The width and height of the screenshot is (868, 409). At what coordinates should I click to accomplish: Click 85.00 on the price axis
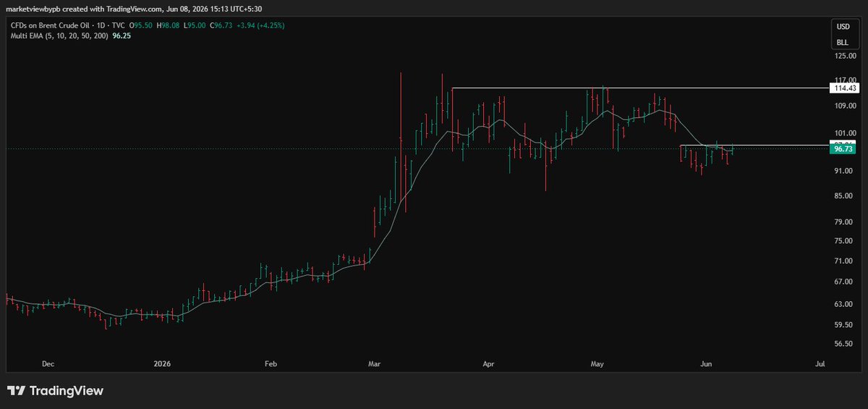[845, 195]
